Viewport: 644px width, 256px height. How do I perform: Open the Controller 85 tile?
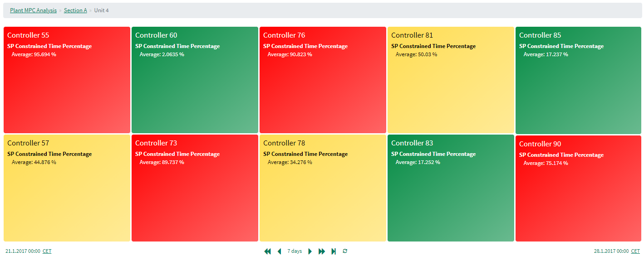[x=579, y=80]
